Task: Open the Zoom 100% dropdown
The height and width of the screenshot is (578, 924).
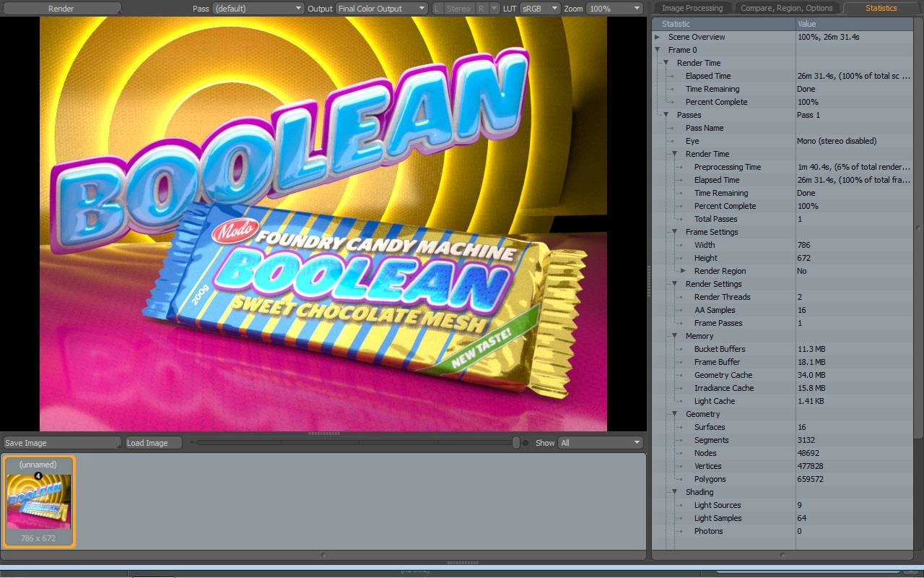Action: coord(614,9)
